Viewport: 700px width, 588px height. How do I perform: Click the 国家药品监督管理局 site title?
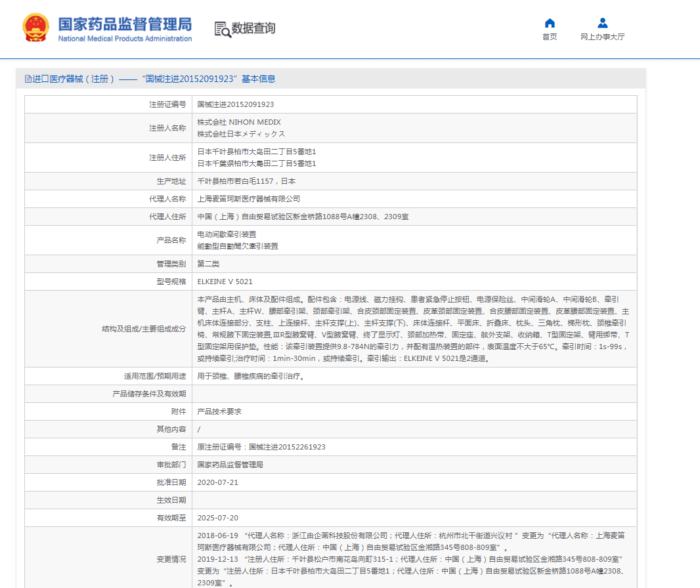(125, 24)
